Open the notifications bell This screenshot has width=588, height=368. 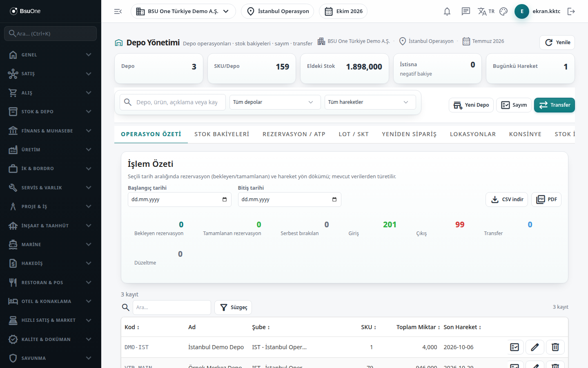click(447, 11)
